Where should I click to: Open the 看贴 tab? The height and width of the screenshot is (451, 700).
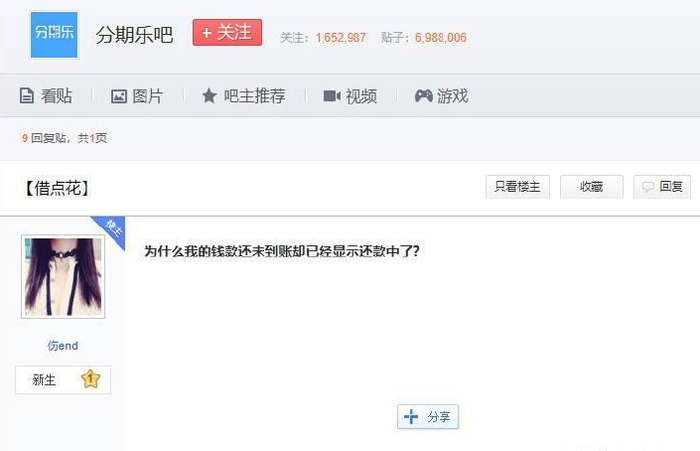click(46, 96)
